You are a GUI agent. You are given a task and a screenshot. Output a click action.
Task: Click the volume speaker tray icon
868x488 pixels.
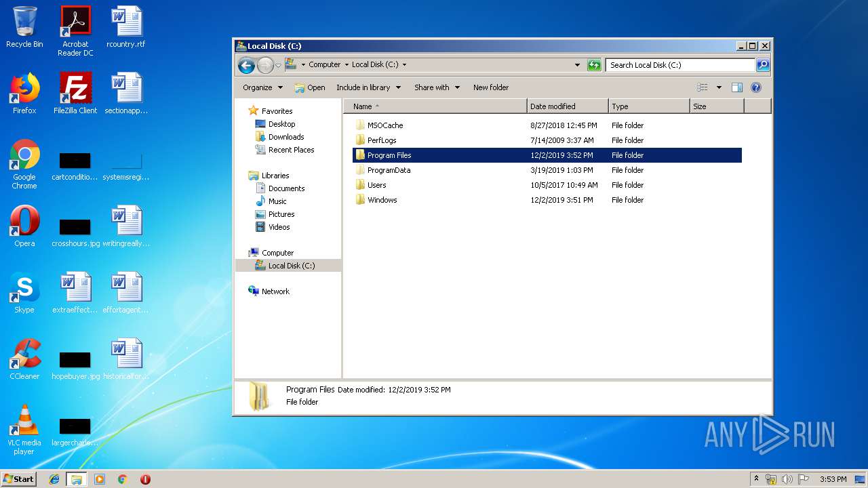(x=787, y=479)
